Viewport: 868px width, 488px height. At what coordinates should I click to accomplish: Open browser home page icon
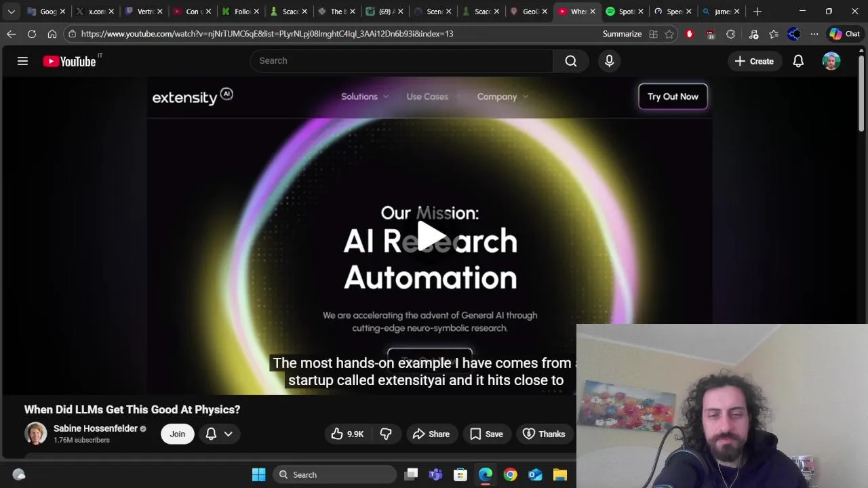(52, 34)
